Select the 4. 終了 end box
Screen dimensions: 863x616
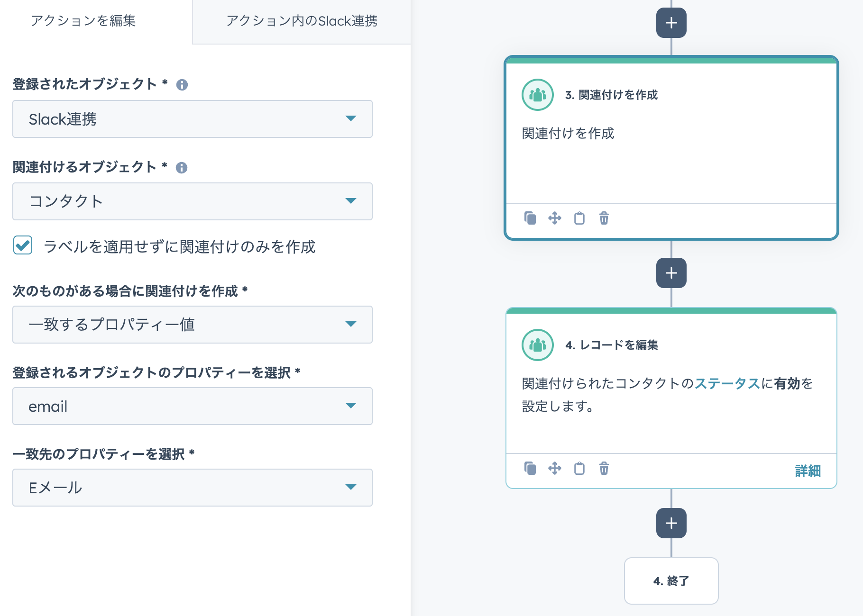(x=671, y=581)
